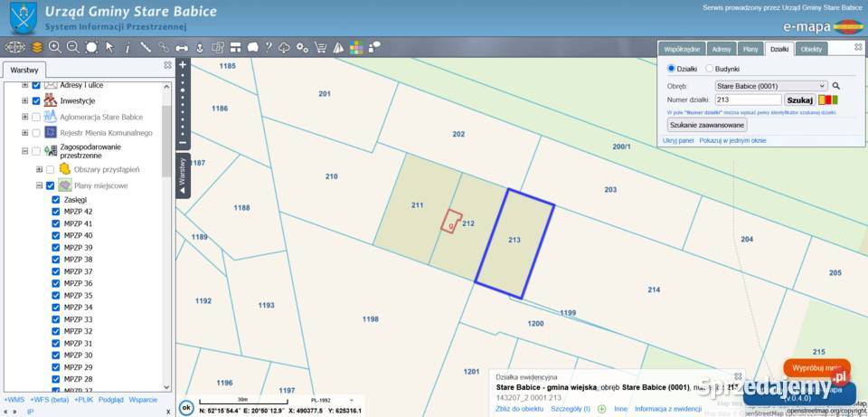Click the layout panels toolbar icon
This screenshot has width=868, height=417.
pyautogui.click(x=236, y=48)
